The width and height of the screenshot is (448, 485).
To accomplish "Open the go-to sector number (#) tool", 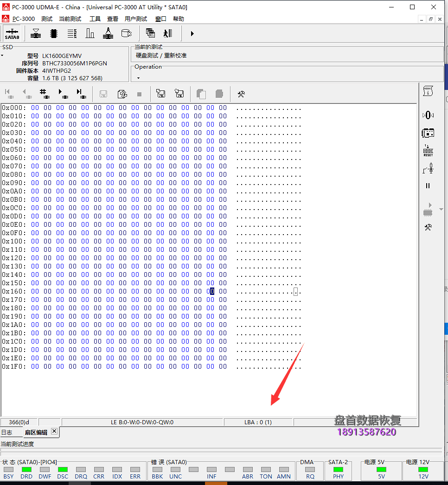I will coord(45,94).
